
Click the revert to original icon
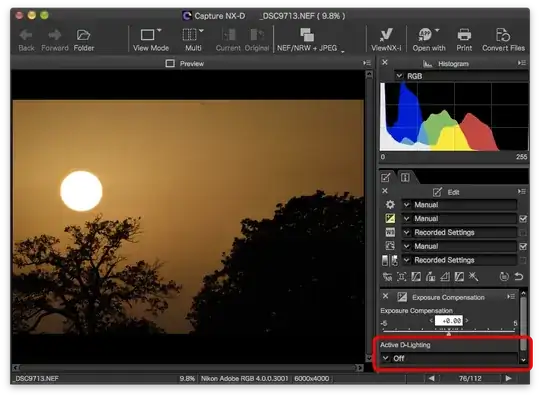pyautogui.click(x=504, y=276)
